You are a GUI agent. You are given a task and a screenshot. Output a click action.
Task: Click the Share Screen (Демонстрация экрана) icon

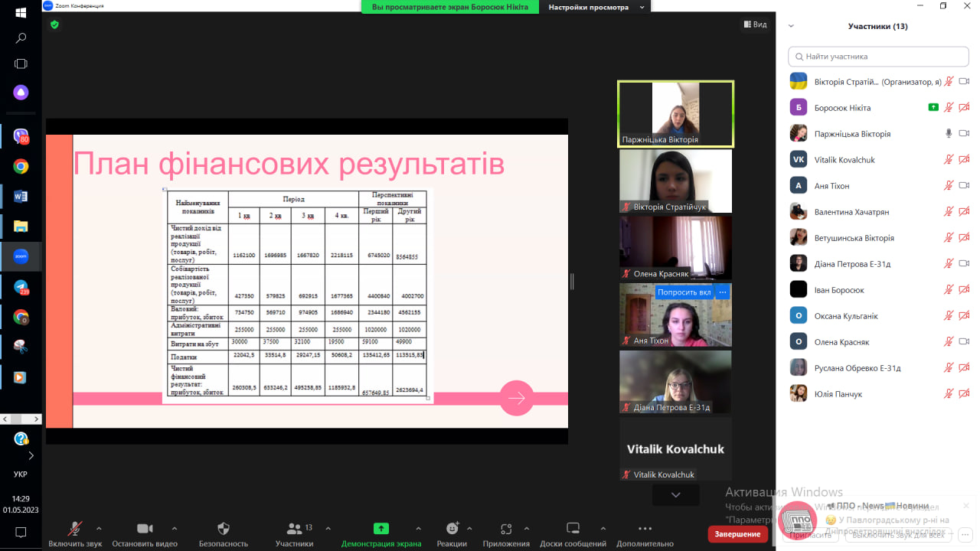tap(381, 529)
